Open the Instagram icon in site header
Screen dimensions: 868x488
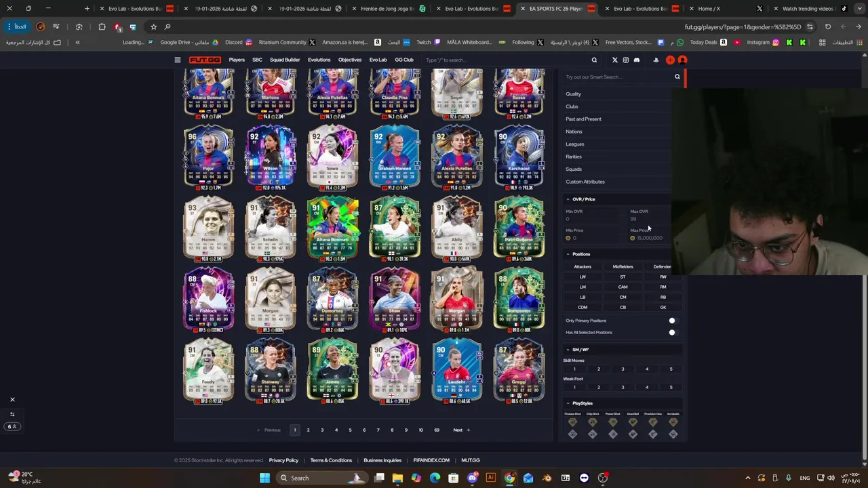pos(626,60)
